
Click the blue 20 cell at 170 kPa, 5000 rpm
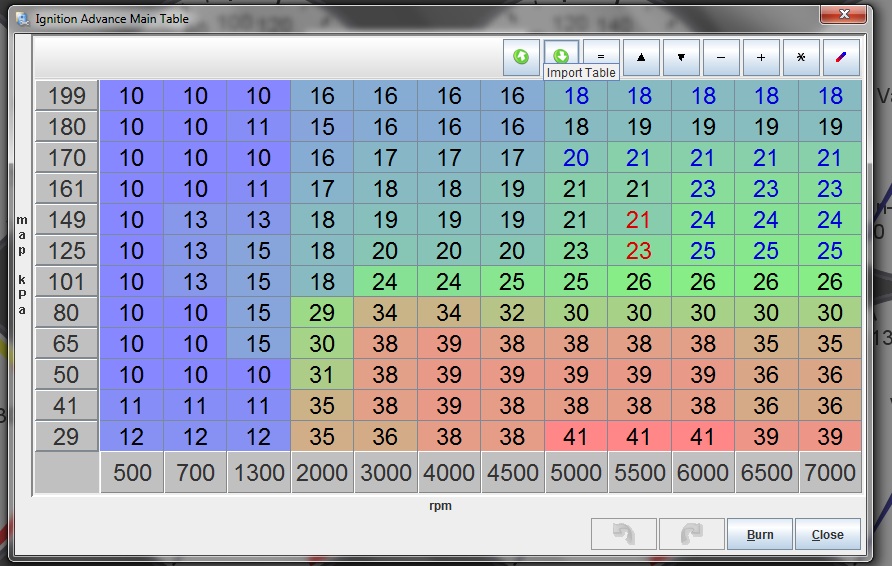pyautogui.click(x=576, y=158)
